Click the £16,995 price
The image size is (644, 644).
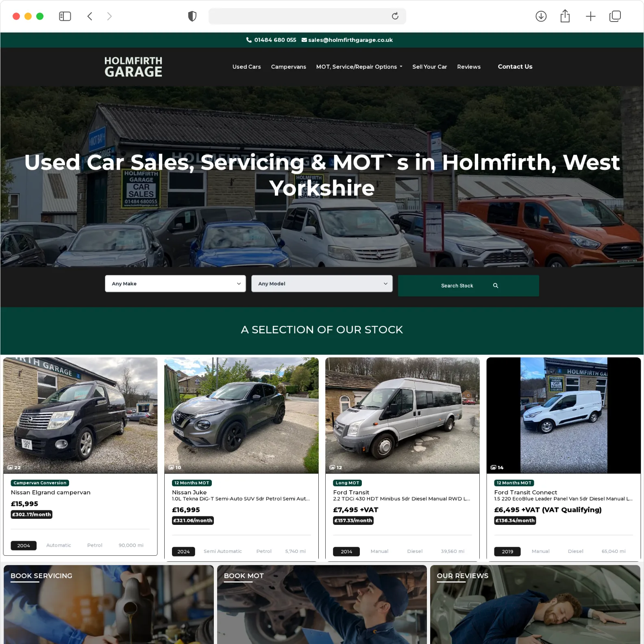click(186, 510)
